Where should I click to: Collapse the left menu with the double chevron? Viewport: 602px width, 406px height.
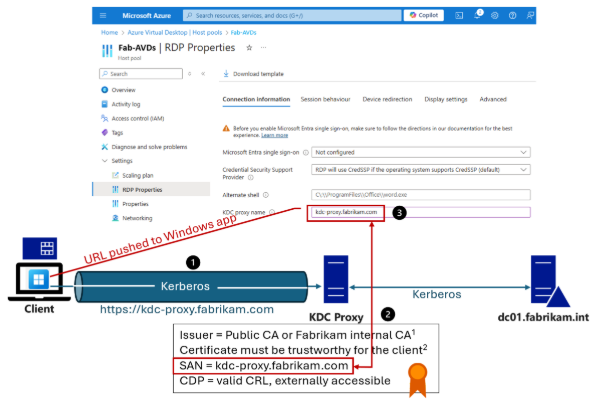click(x=203, y=74)
